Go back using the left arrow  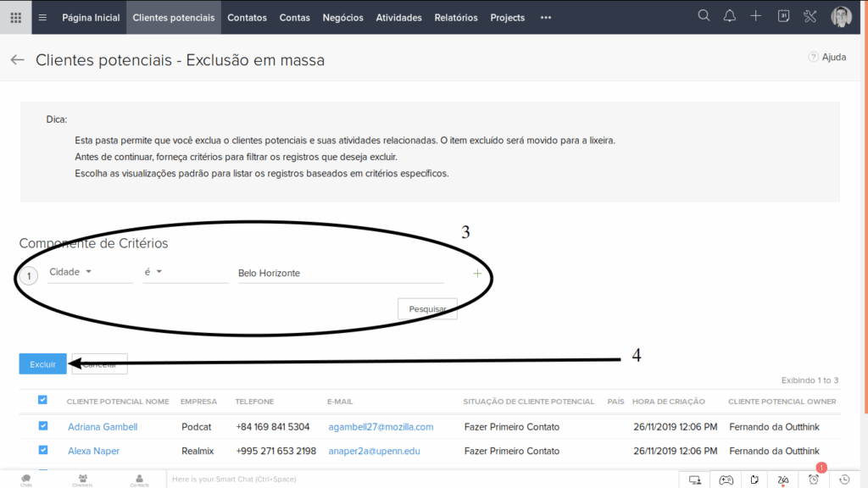[17, 60]
